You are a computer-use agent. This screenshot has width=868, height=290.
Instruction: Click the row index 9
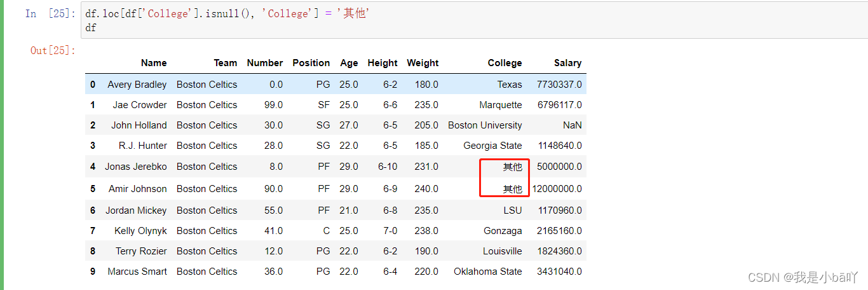[x=93, y=272]
